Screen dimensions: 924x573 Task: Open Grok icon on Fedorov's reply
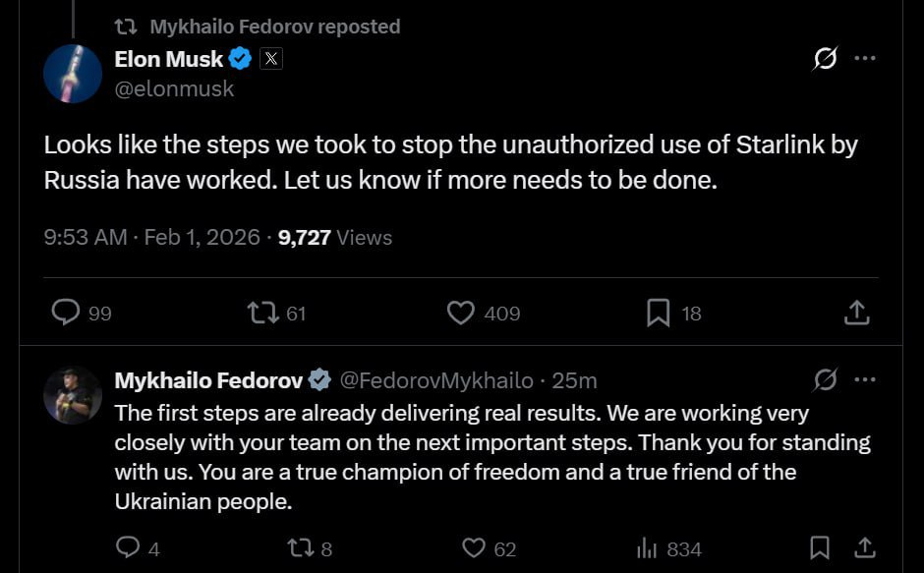825,379
